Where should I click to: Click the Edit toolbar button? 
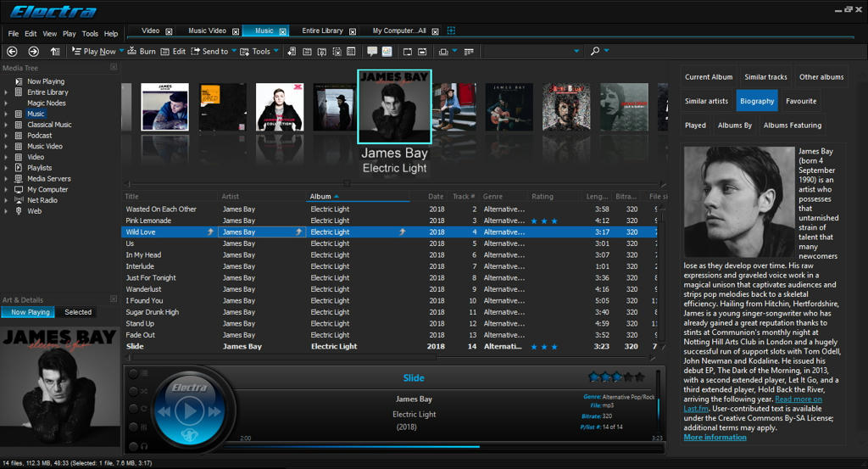pyautogui.click(x=173, y=52)
